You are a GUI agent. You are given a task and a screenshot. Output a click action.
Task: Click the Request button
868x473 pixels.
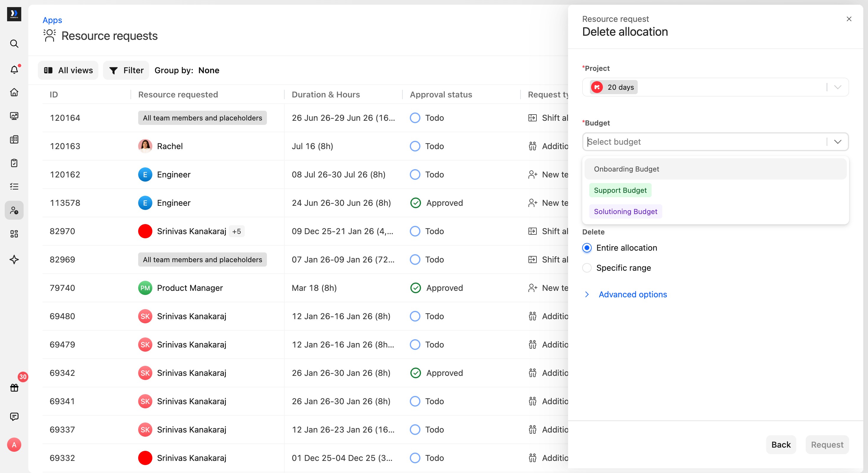pos(827,445)
